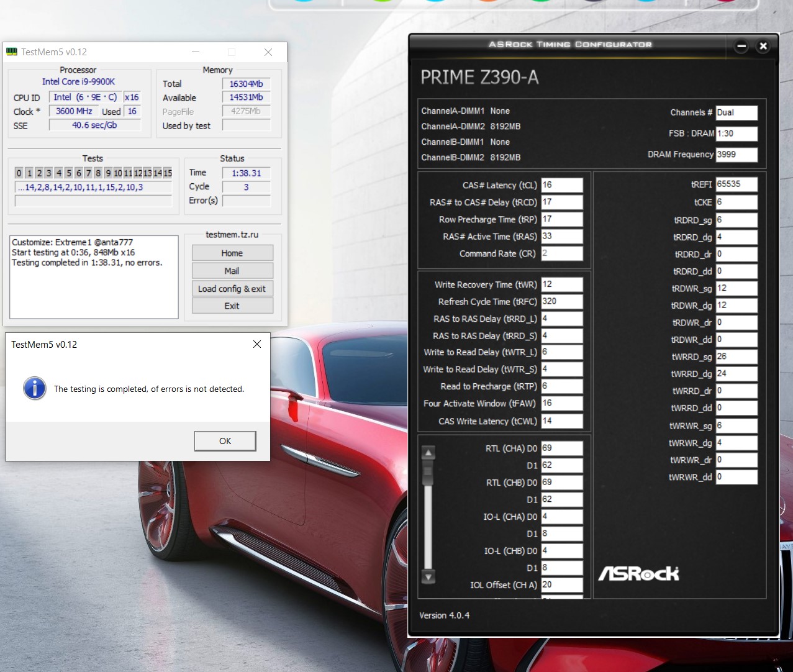Viewport: 793px width, 672px height.
Task: Select test number 7 box in Tests
Action: pyautogui.click(x=88, y=173)
